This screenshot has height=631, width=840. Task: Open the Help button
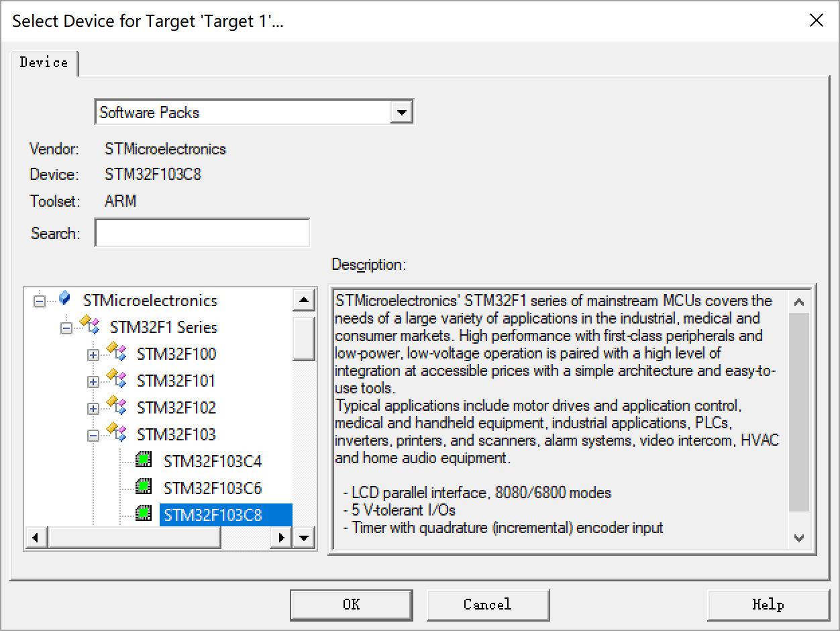(768, 605)
